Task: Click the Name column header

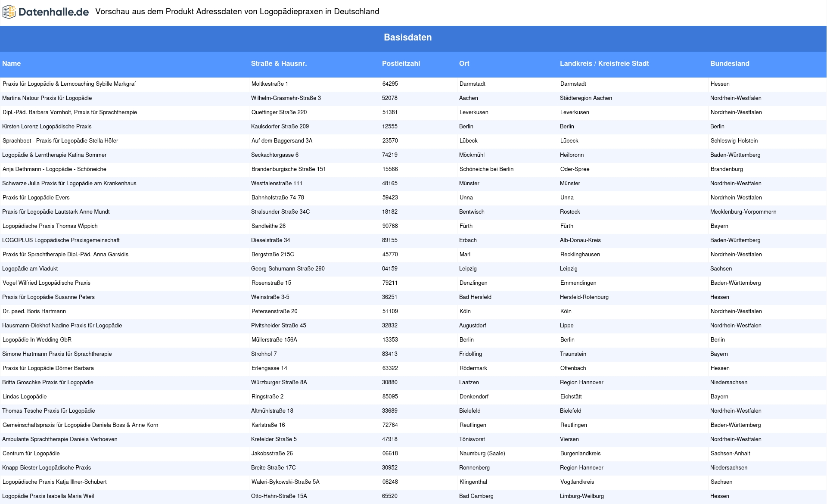Action: point(12,63)
